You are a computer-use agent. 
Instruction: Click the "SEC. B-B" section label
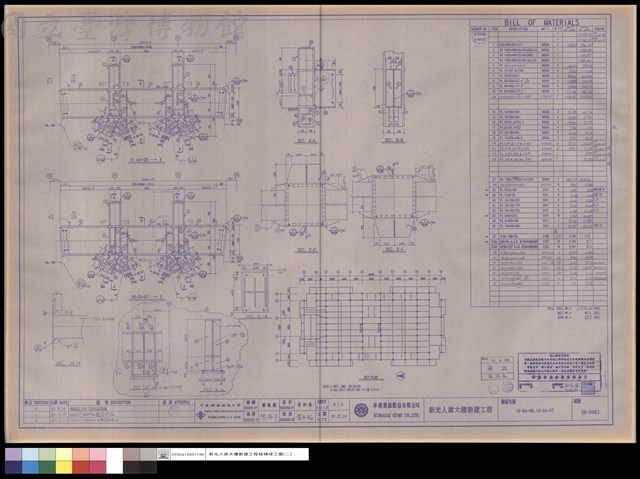point(394,140)
